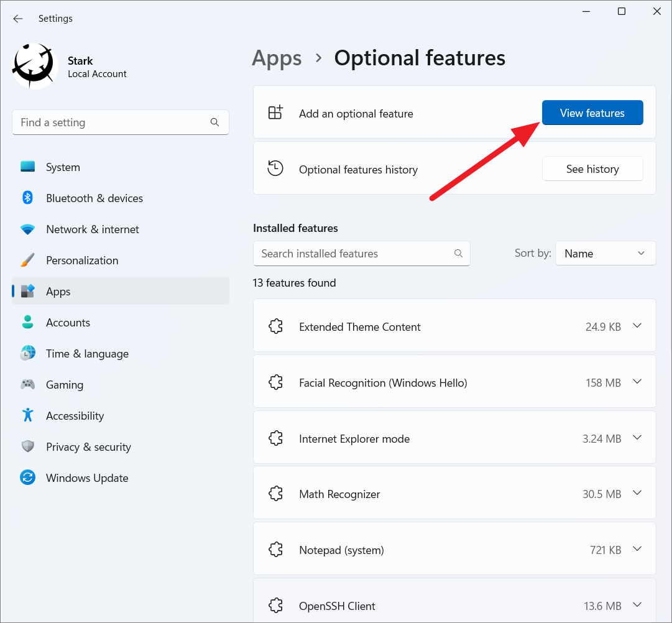The height and width of the screenshot is (623, 672).
Task: Open Bluetooth & devices settings
Action: [27, 198]
